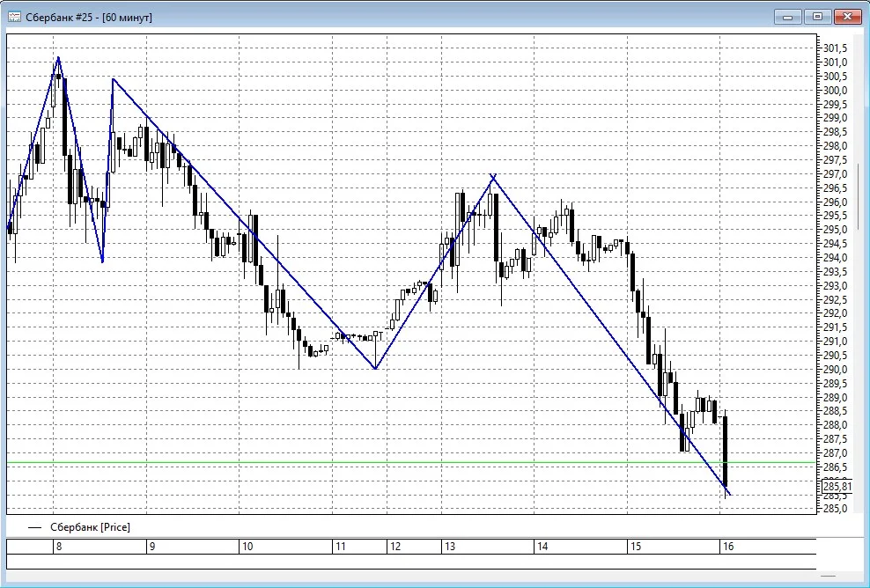Close the Сбербанк #25 chart window
870x588 pixels.
click(x=847, y=17)
